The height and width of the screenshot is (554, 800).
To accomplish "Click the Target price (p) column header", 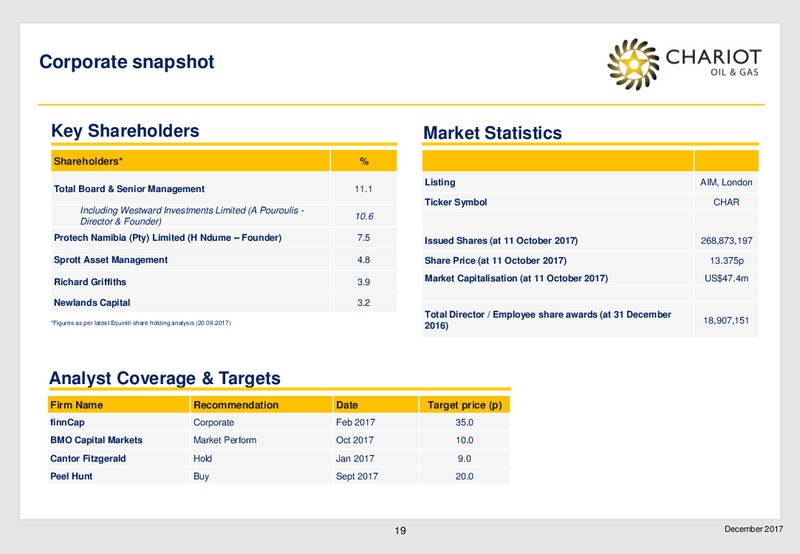I will pos(465,405).
